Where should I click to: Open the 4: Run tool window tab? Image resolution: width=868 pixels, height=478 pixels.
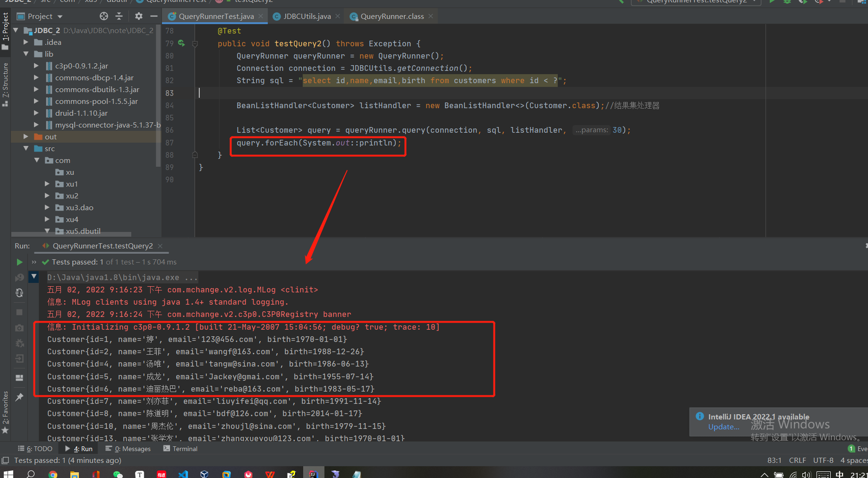(x=79, y=449)
